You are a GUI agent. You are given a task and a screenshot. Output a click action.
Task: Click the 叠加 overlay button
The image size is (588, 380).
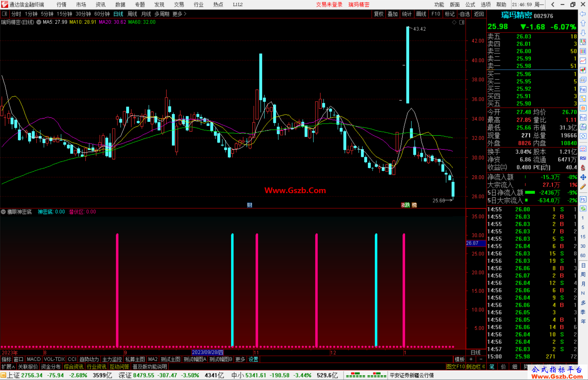coord(393,14)
